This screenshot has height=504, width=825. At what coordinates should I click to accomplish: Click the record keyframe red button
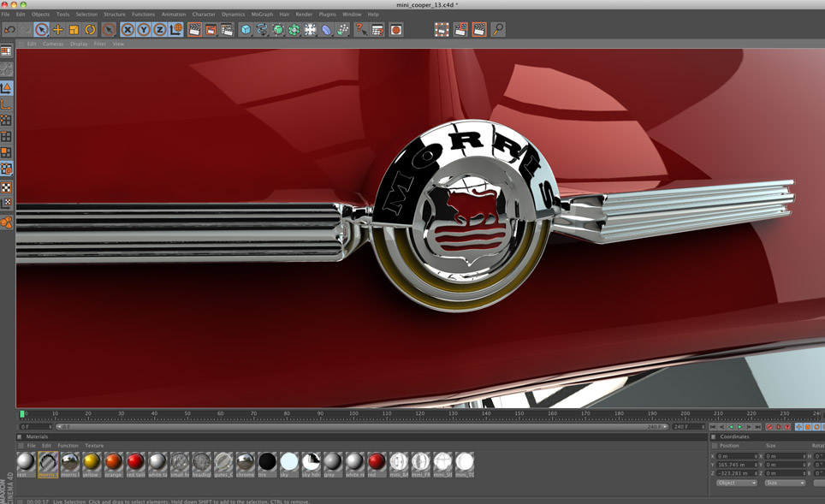coord(769,427)
